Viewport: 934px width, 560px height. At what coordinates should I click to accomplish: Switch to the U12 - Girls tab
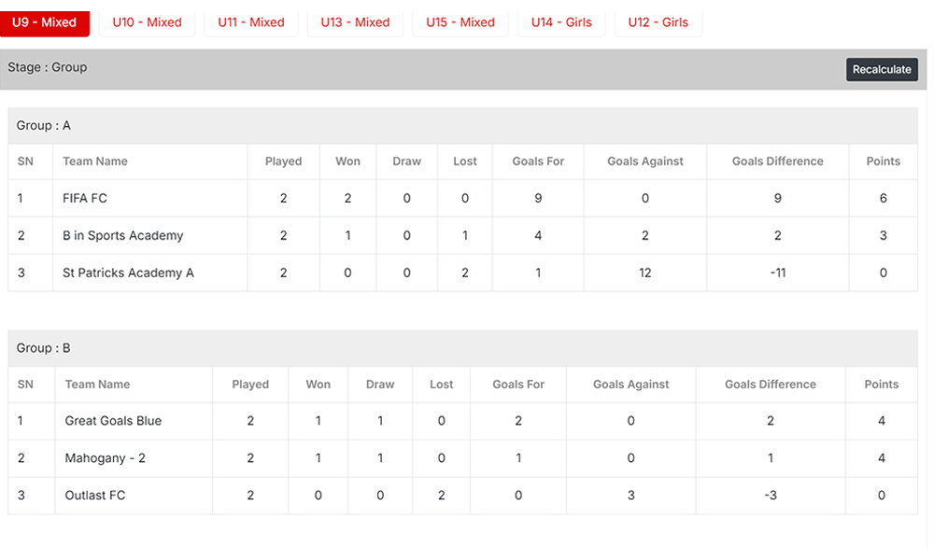(658, 22)
